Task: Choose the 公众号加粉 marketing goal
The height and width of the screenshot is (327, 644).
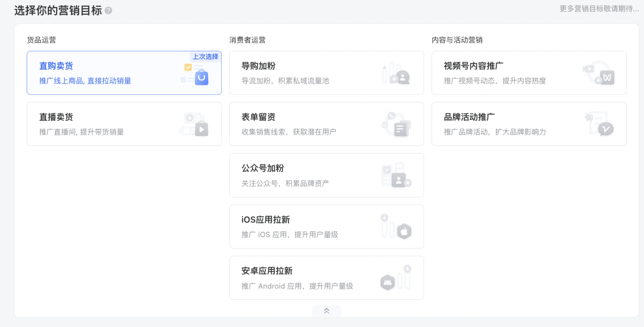Action: tap(263, 168)
